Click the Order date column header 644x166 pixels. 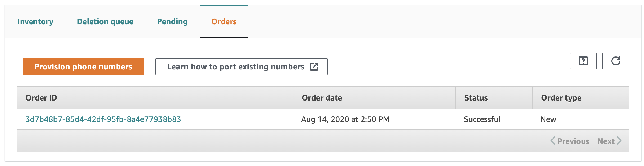click(322, 98)
